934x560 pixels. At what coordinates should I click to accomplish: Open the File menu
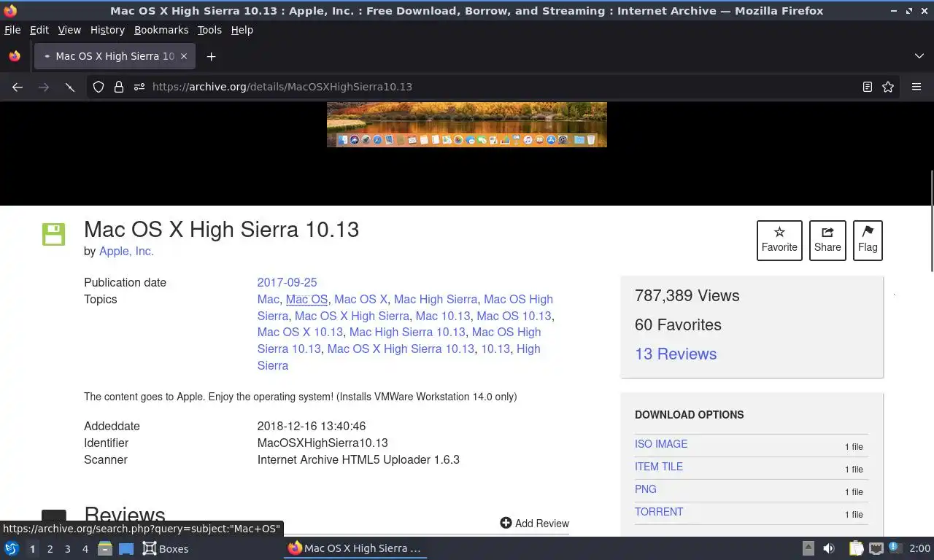coord(12,30)
